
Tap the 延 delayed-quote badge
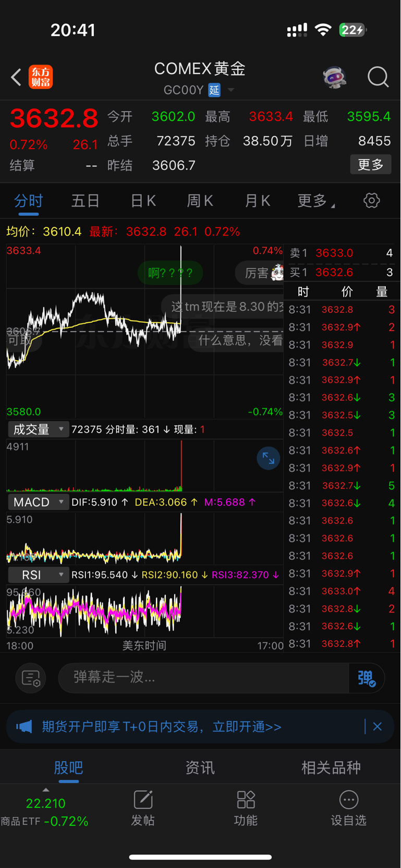click(x=214, y=90)
